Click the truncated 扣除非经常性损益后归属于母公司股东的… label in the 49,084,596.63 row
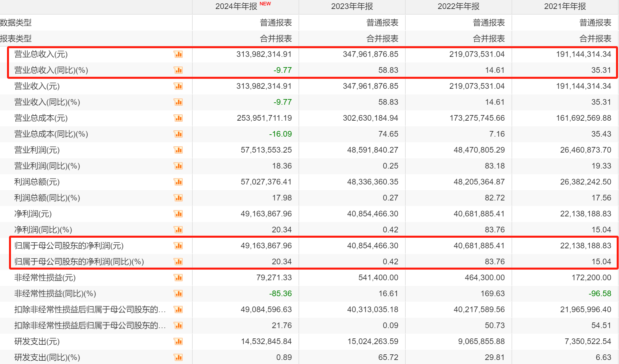Viewport: 619px width, 364px height. tap(90, 309)
